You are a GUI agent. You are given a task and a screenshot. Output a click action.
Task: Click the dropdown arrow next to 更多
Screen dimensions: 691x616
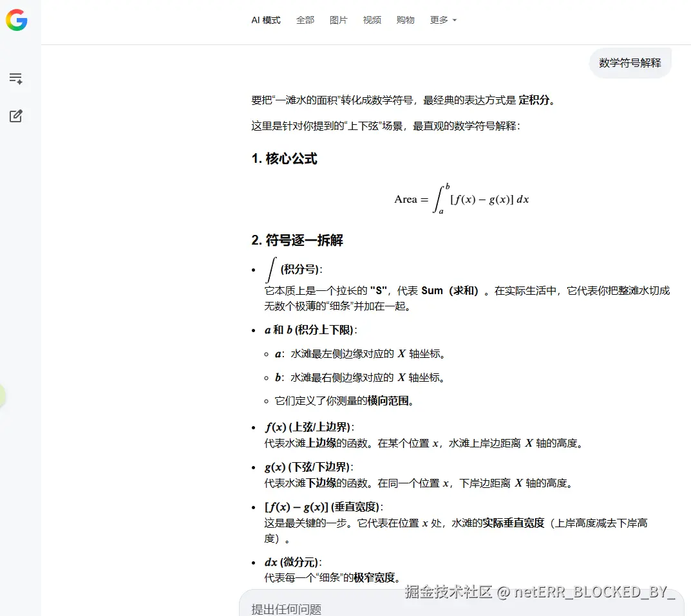pos(455,20)
